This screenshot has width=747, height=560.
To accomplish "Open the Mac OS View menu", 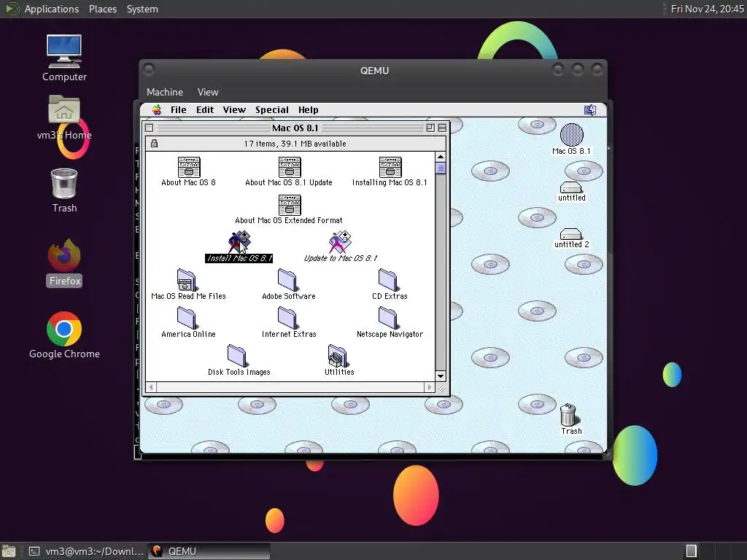I will pyautogui.click(x=234, y=110).
